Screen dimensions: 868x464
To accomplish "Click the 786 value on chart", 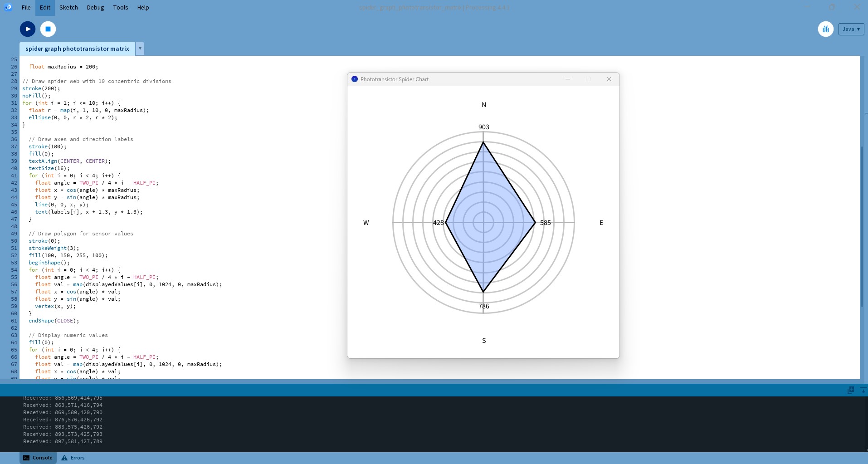I will 484,306.
